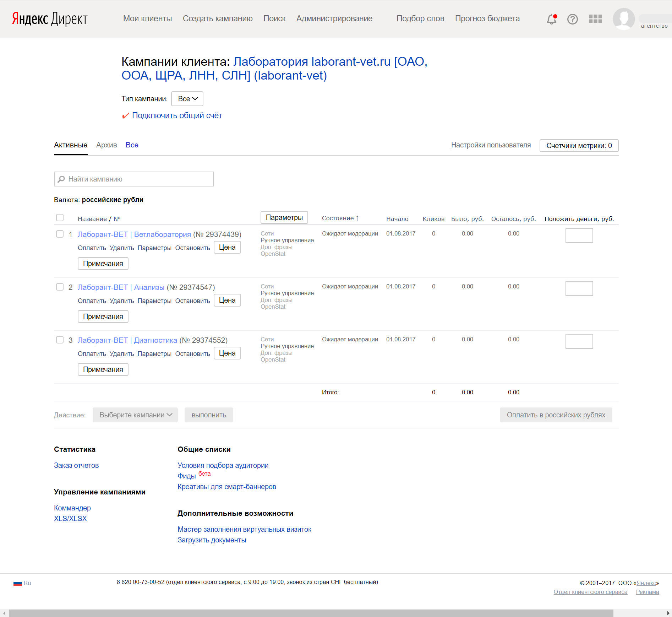Open Мои клиенты in the top menu
The height and width of the screenshot is (617, 672).
point(148,18)
